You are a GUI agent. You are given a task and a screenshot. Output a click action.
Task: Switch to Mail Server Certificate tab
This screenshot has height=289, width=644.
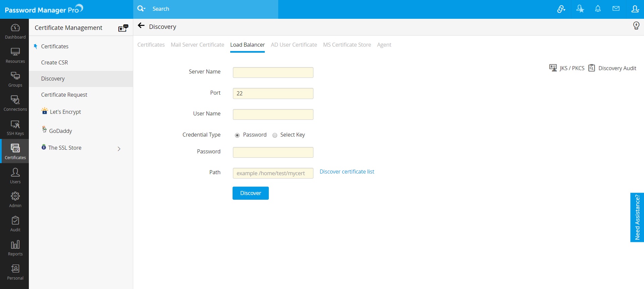pos(197,45)
